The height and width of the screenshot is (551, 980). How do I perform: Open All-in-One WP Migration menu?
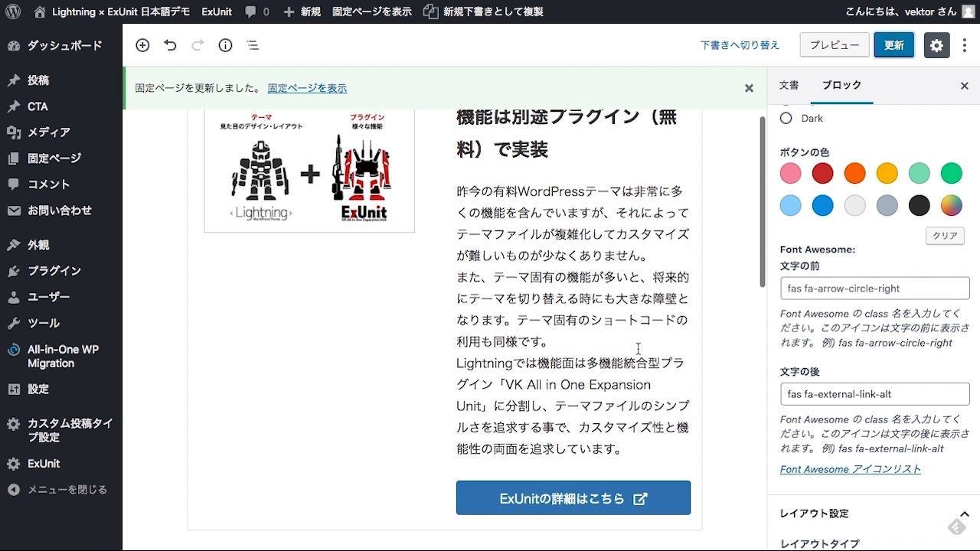tap(61, 356)
